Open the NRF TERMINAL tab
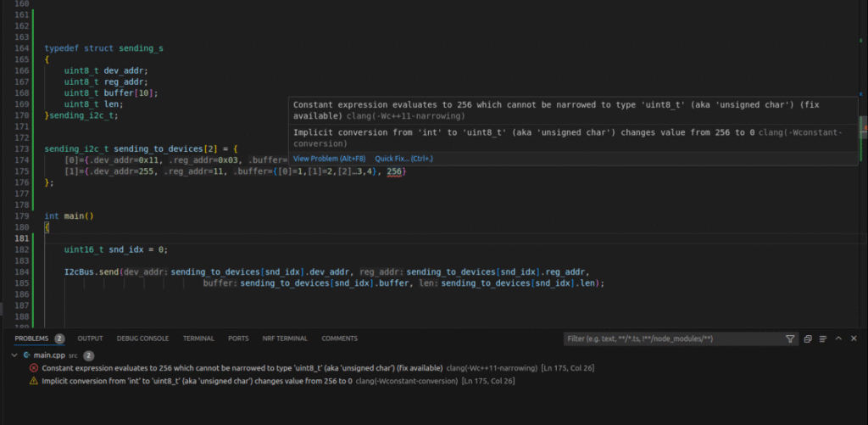868x425 pixels. pos(285,338)
